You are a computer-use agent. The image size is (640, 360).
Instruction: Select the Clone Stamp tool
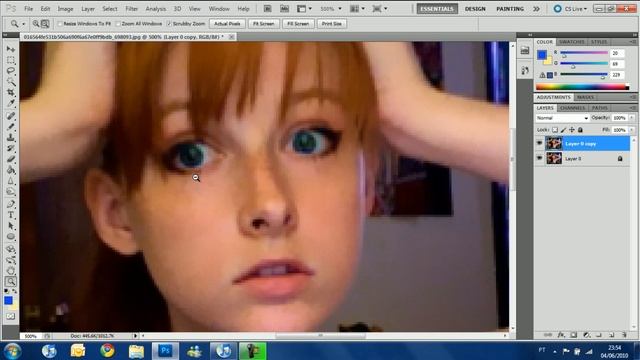tap(11, 138)
